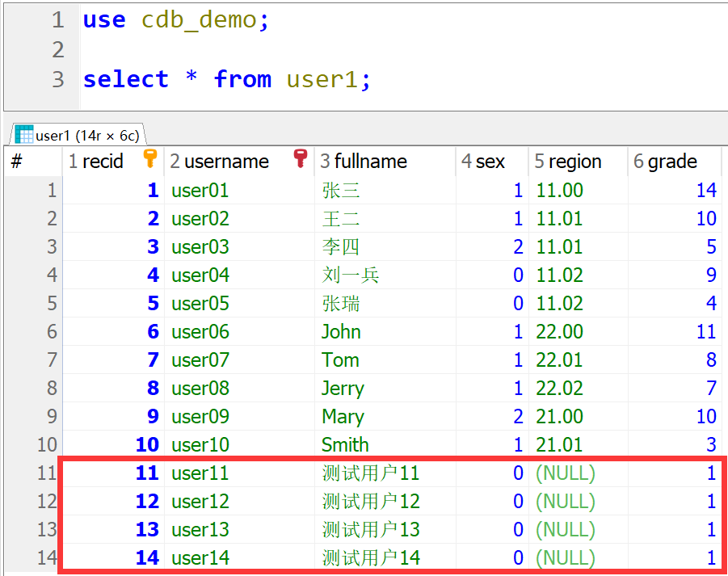
Task: Click the grade column header
Action: coord(665,162)
